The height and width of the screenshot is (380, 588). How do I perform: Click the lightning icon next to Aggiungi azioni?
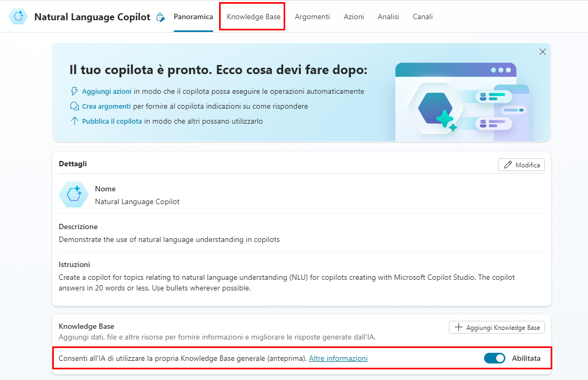tap(75, 91)
